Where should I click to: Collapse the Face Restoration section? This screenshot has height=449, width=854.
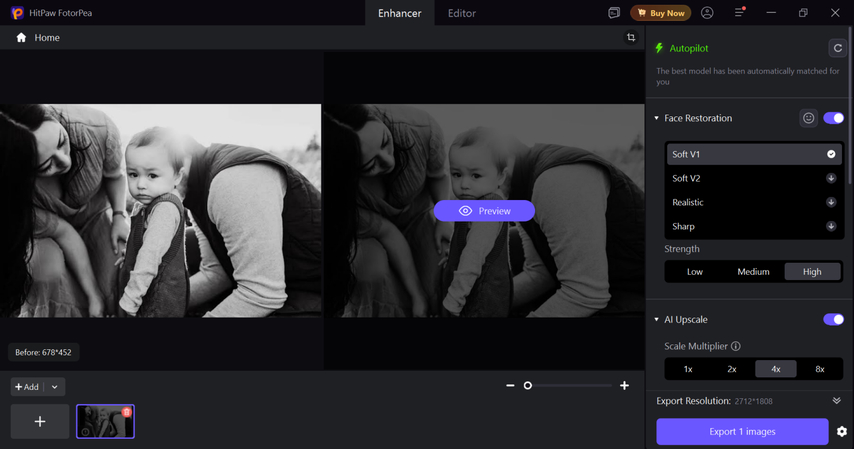pos(656,118)
